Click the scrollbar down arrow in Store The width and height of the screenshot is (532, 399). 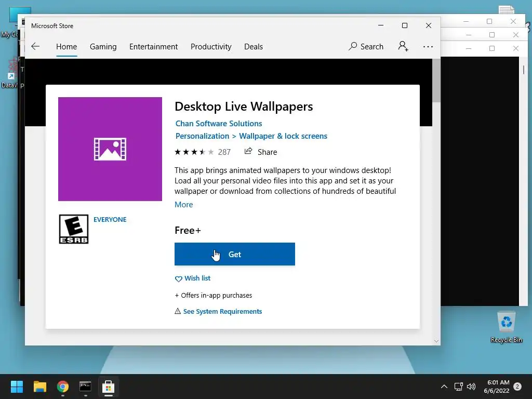pyautogui.click(x=436, y=341)
